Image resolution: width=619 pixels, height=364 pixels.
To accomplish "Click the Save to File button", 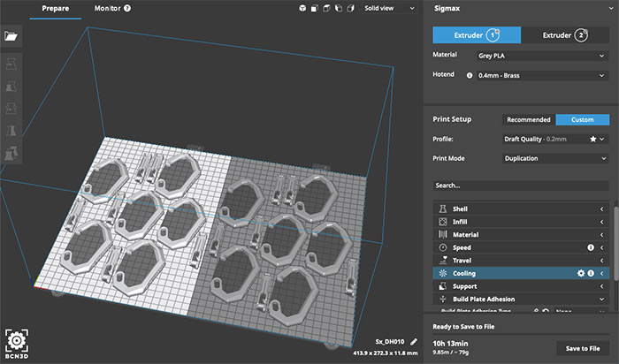I will (x=583, y=348).
